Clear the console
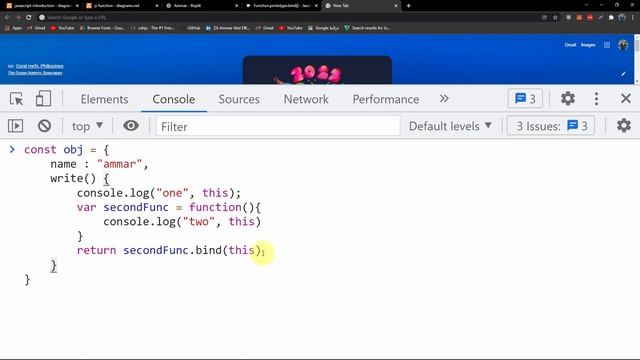Image resolution: width=640 pixels, height=360 pixels. [44, 126]
